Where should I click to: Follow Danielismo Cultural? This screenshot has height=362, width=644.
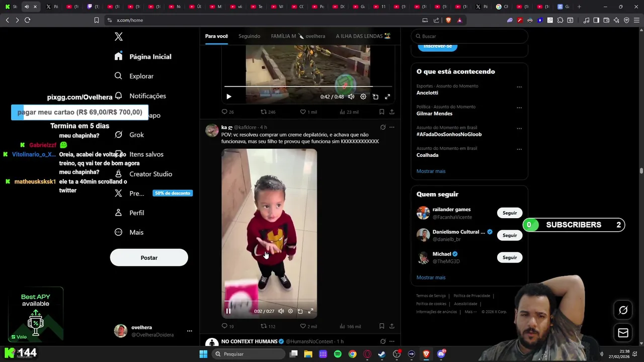click(510, 235)
